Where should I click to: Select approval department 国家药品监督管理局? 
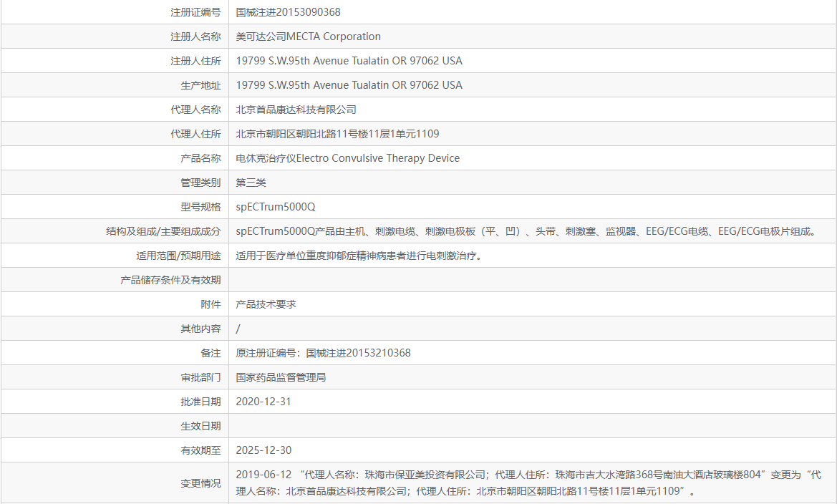pyautogui.click(x=281, y=377)
